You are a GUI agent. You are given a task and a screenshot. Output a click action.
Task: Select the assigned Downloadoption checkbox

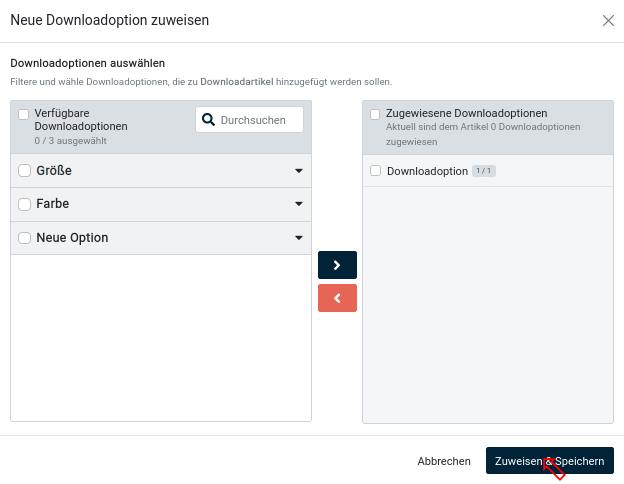pos(376,171)
